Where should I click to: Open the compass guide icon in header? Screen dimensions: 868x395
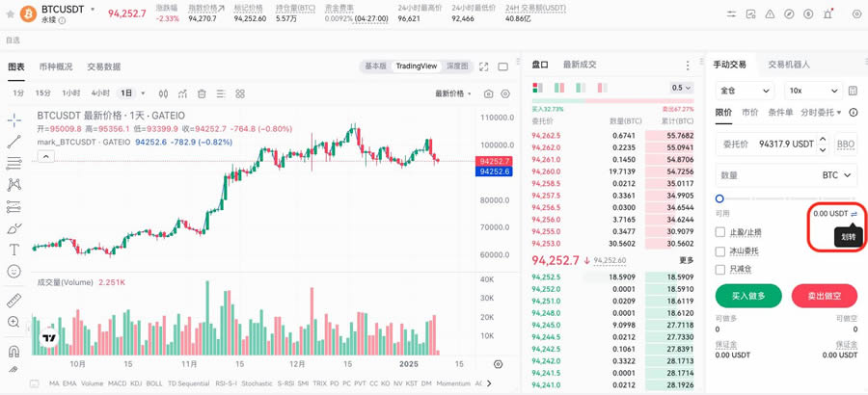coord(789,13)
